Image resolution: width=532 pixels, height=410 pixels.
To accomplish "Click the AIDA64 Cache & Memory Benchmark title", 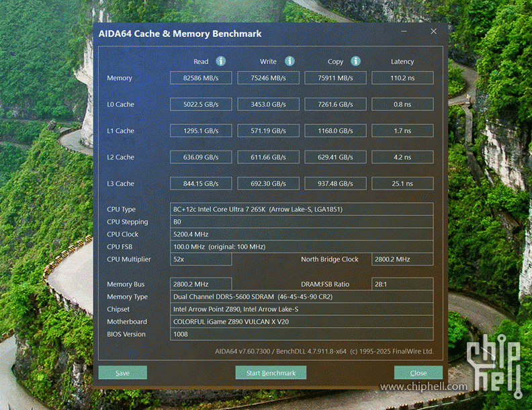I will [180, 34].
